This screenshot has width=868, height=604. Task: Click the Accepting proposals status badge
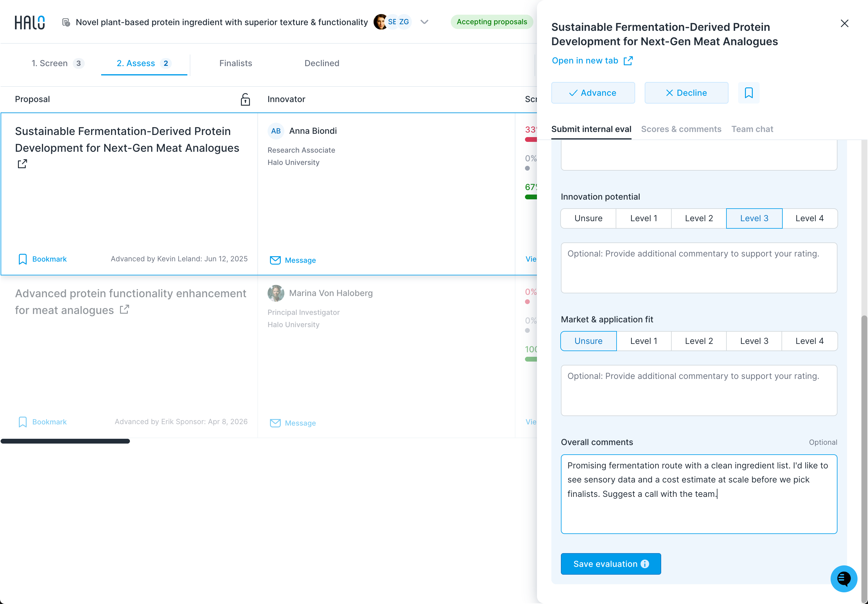[x=491, y=22]
